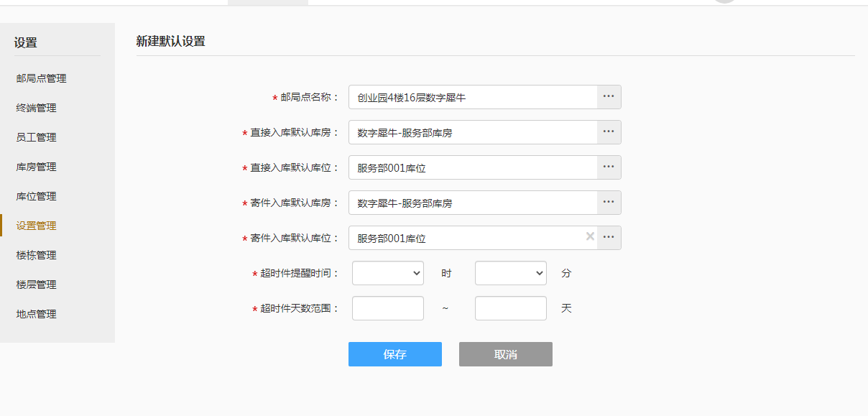868x416 pixels.
Task: Click the 直接入库默认库位 input field
Action: tap(473, 167)
